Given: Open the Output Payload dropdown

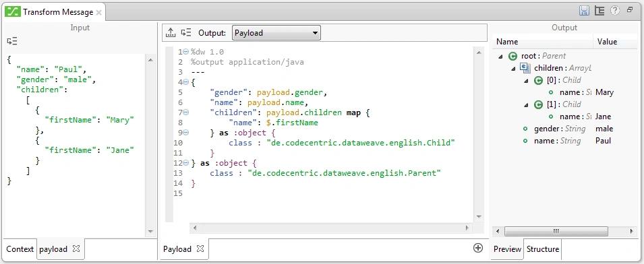Looking at the screenshot, I should click(276, 33).
